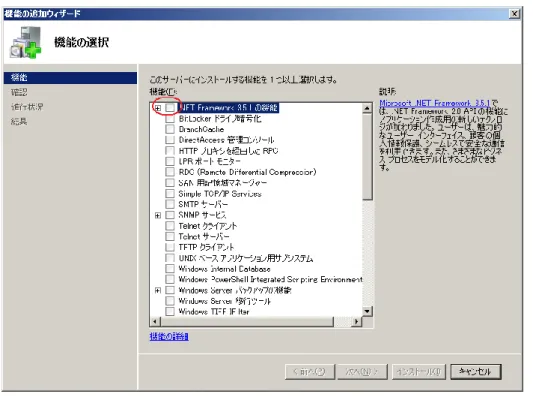Click the Cancel button
The height and width of the screenshot is (397, 533).
[x=476, y=372]
